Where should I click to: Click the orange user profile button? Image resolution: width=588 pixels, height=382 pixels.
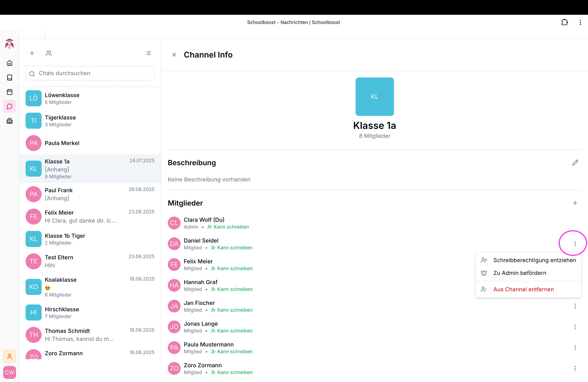coord(10,356)
